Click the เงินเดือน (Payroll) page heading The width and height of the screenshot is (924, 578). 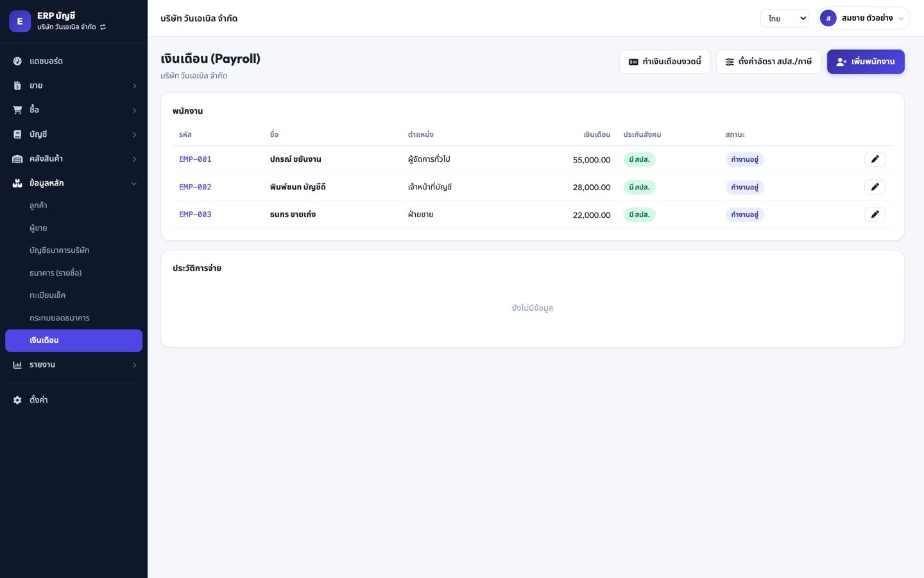[x=210, y=58]
